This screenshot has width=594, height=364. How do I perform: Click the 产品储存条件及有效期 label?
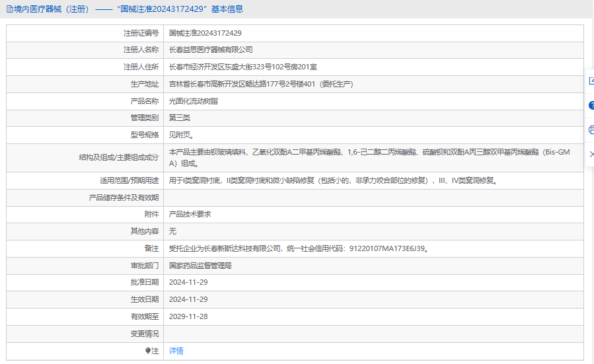[124, 198]
